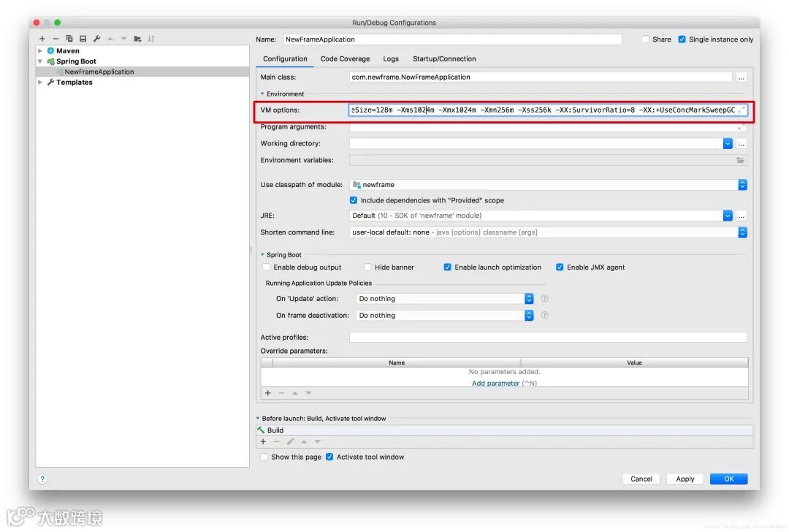Create new folder in configurations toolbar
This screenshot has height=532, width=789.
[137, 39]
